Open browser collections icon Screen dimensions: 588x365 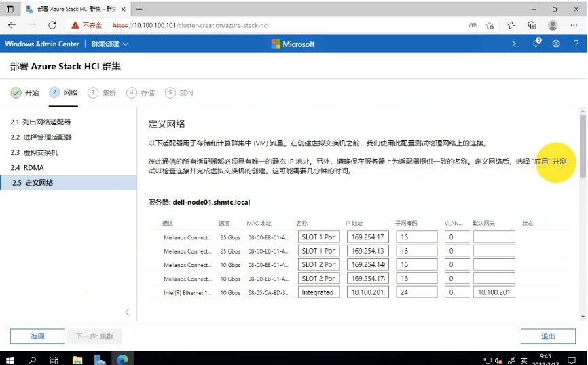(x=532, y=25)
